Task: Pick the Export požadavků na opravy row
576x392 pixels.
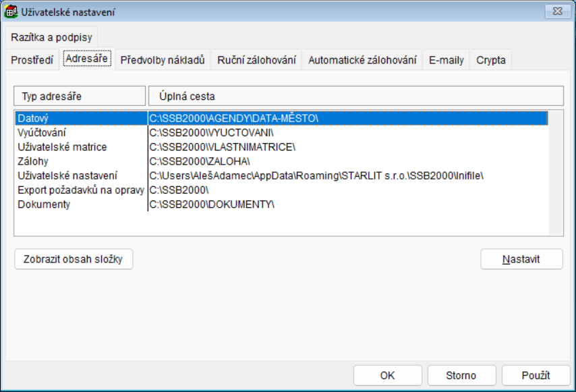Action: point(81,190)
